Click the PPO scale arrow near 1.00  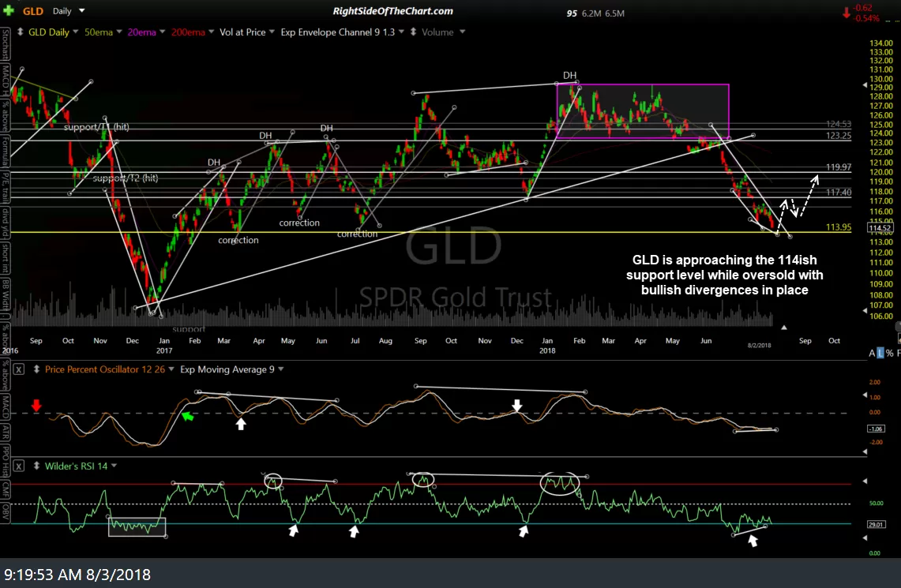(865, 395)
